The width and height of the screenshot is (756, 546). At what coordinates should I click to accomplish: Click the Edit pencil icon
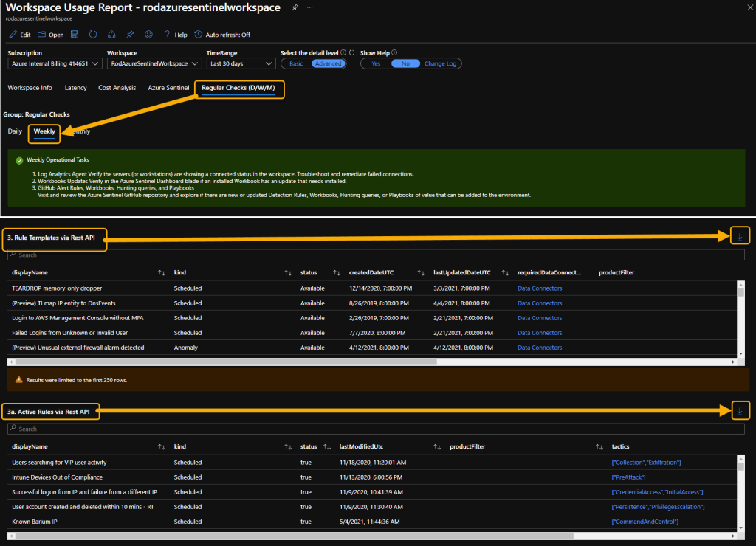pos(13,34)
